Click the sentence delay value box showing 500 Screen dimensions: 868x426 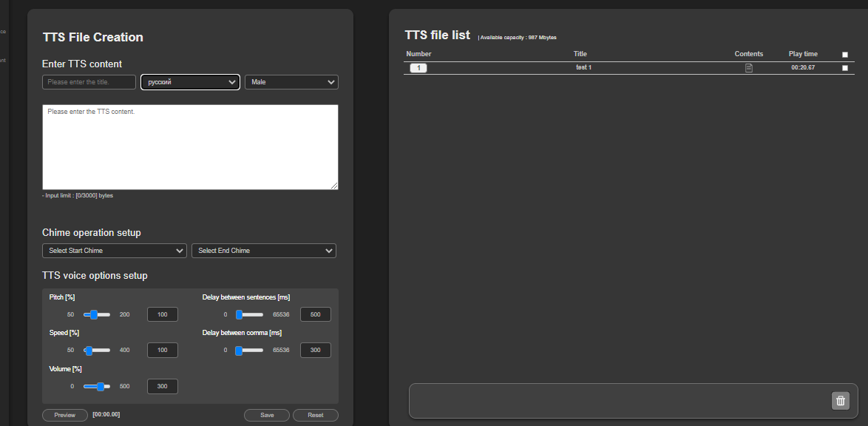pyautogui.click(x=316, y=314)
